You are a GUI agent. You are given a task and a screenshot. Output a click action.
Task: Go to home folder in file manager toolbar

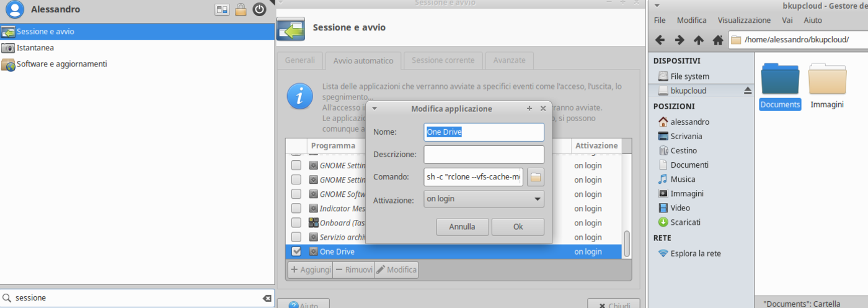tap(718, 40)
